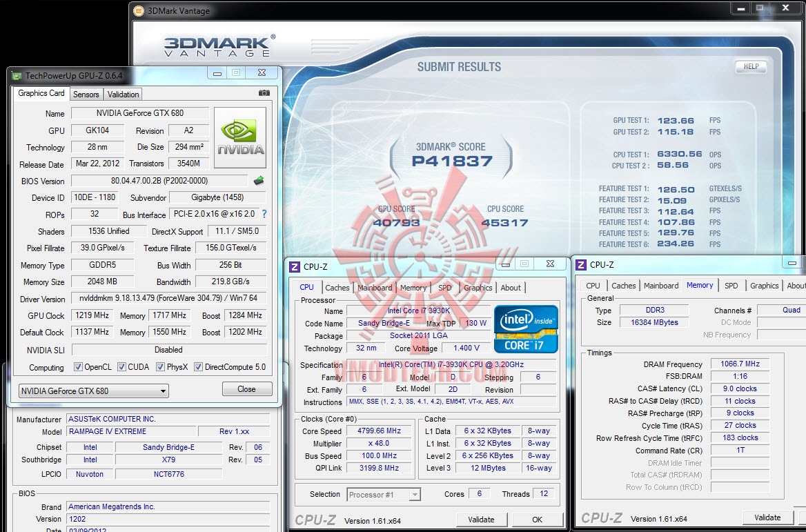
Task: Switch to the GPU-Z Sensors tab
Action: (86, 95)
